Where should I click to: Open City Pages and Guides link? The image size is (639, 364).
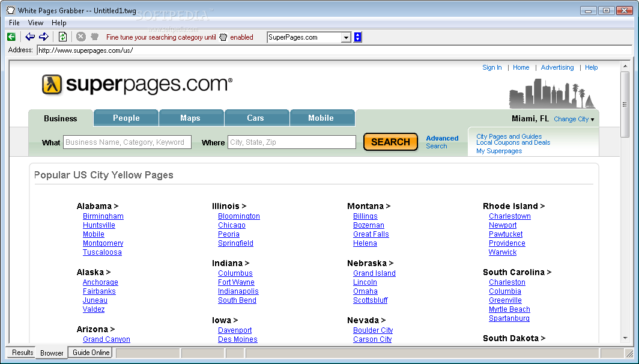pos(509,136)
